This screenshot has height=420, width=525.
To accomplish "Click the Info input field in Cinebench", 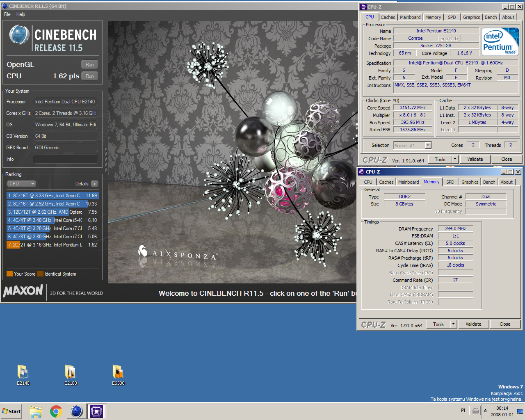I will (x=66, y=159).
